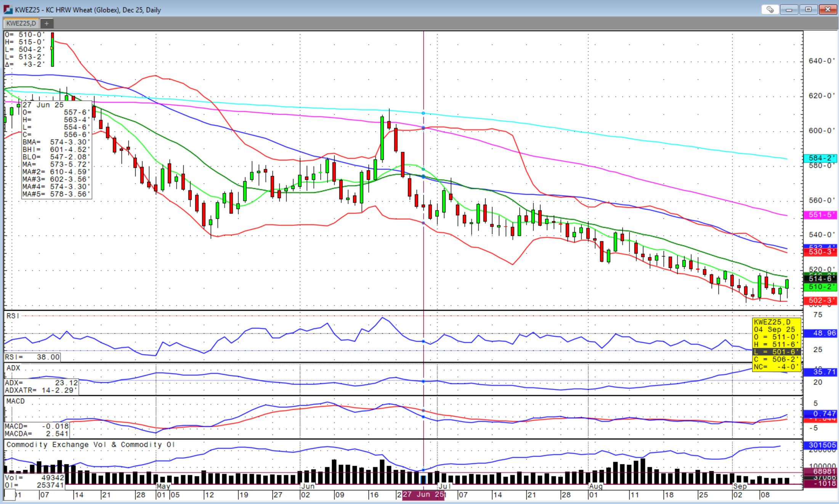
Task: Click the 11 date label after Aug 01
Action: [x=634, y=495]
